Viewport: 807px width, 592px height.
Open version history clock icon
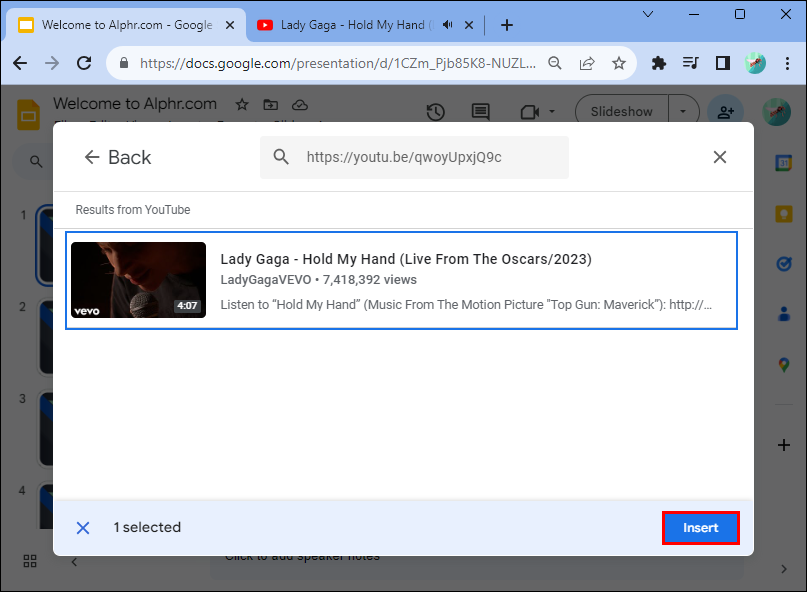coord(436,112)
